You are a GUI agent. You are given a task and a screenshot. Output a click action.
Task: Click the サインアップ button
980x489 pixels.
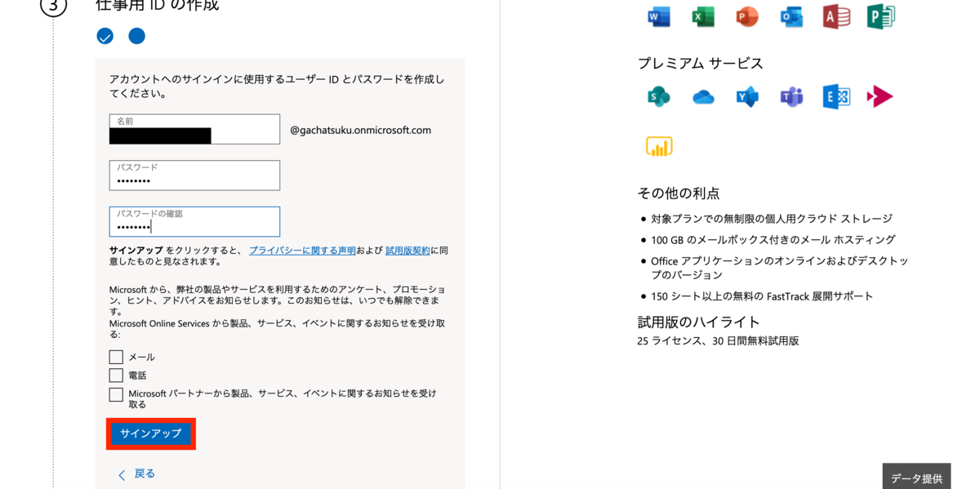pyautogui.click(x=151, y=433)
